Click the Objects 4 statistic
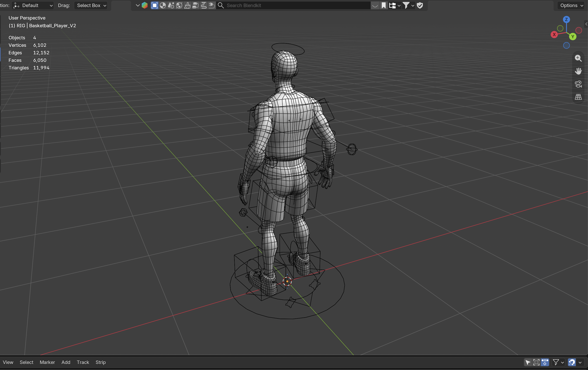Viewport: 588px width, 370px height. click(x=22, y=38)
